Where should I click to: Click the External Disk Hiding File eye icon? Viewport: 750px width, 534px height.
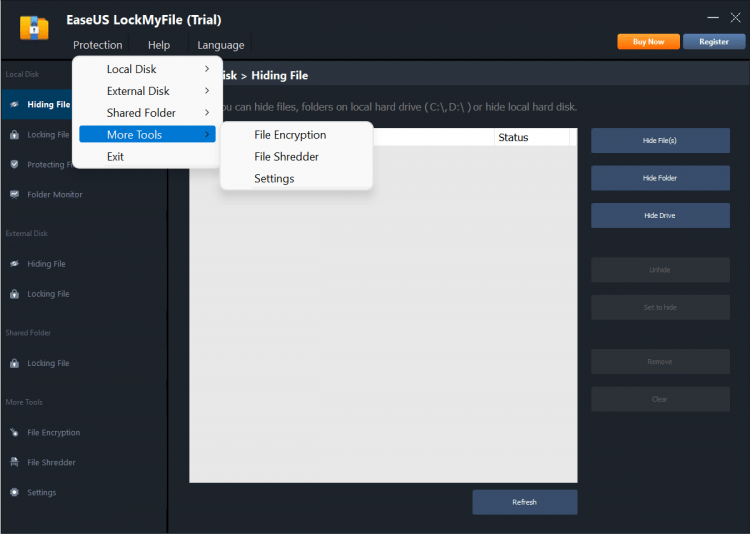pyautogui.click(x=14, y=264)
